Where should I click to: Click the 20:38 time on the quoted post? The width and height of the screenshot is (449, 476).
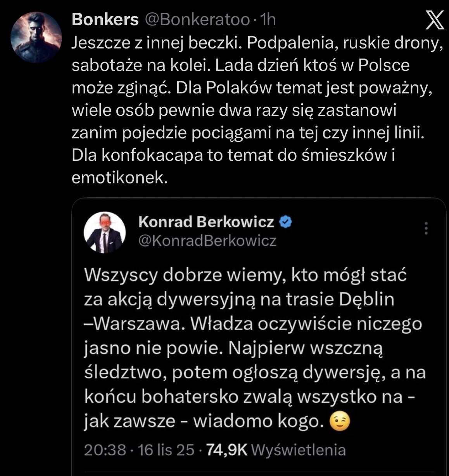point(105,450)
